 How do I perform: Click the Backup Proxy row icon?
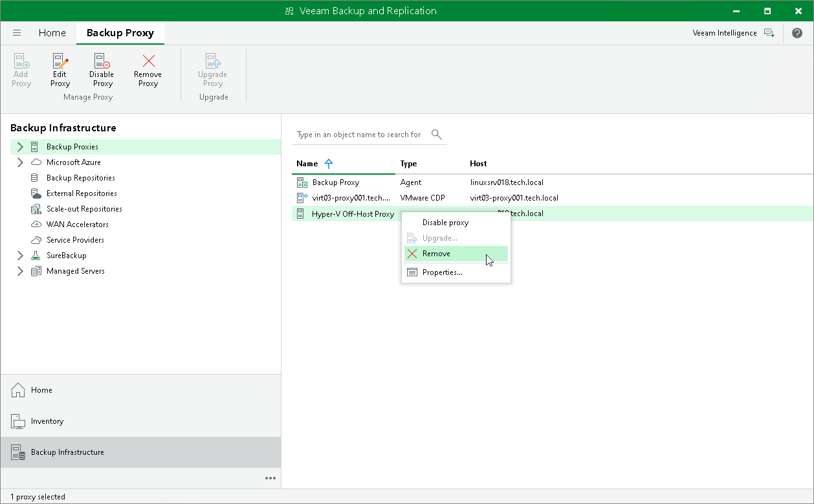pyautogui.click(x=302, y=182)
